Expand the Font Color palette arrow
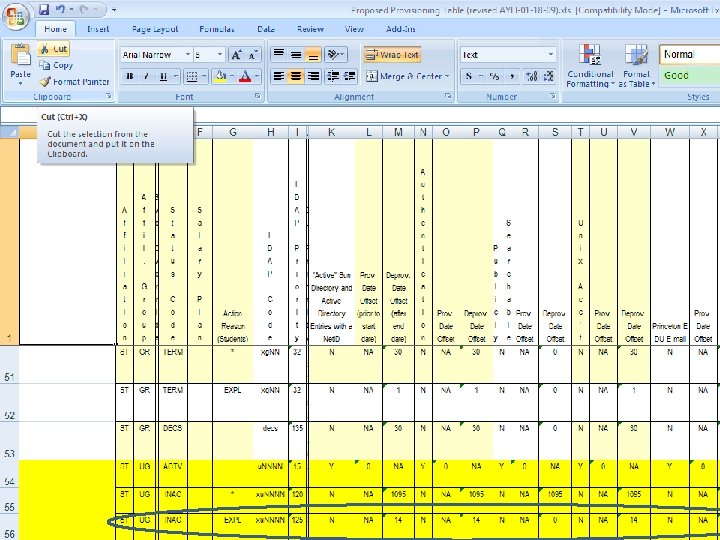720x540 pixels. 257,76
